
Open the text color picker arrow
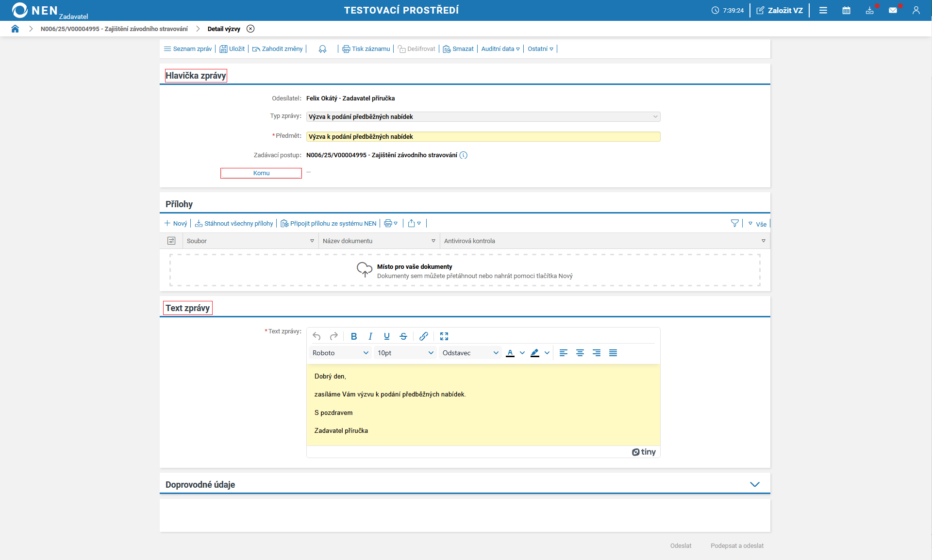pos(522,353)
